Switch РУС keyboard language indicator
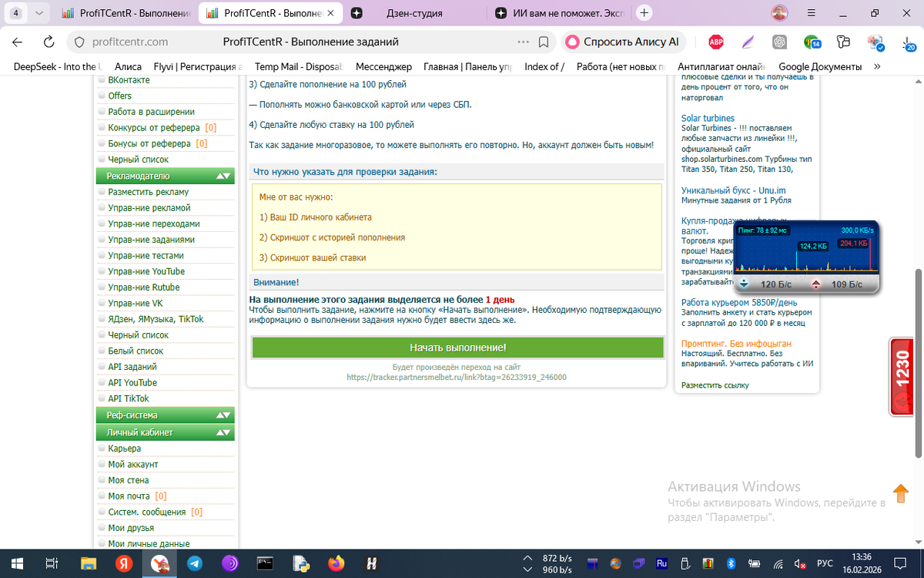The image size is (924, 578). click(825, 563)
